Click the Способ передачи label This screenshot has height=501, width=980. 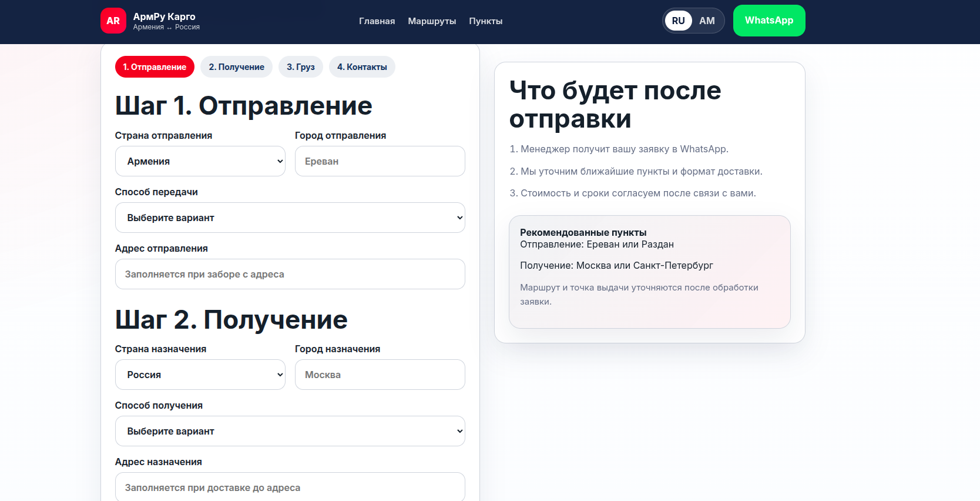point(156,192)
